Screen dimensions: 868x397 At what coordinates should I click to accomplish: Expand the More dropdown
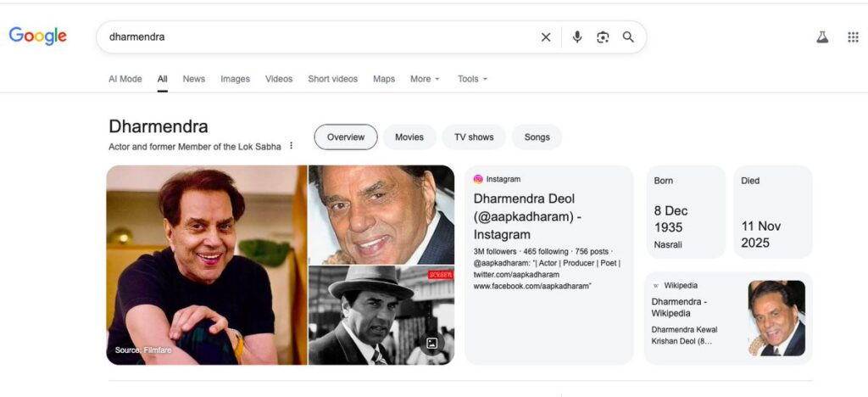pyautogui.click(x=425, y=79)
